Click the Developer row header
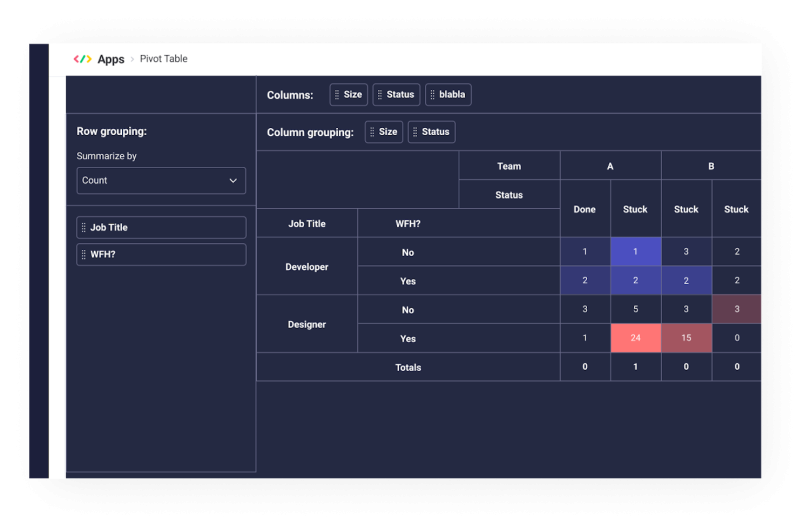Image resolution: width=810 pixels, height=532 pixels. pyautogui.click(x=306, y=267)
